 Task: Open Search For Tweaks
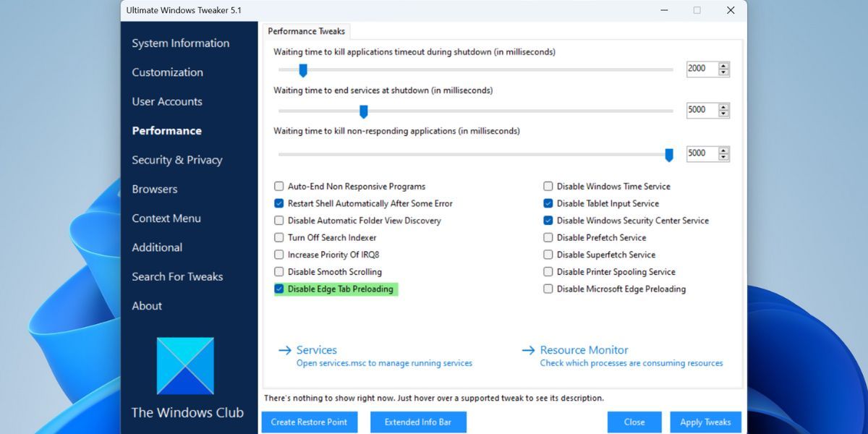(x=177, y=276)
